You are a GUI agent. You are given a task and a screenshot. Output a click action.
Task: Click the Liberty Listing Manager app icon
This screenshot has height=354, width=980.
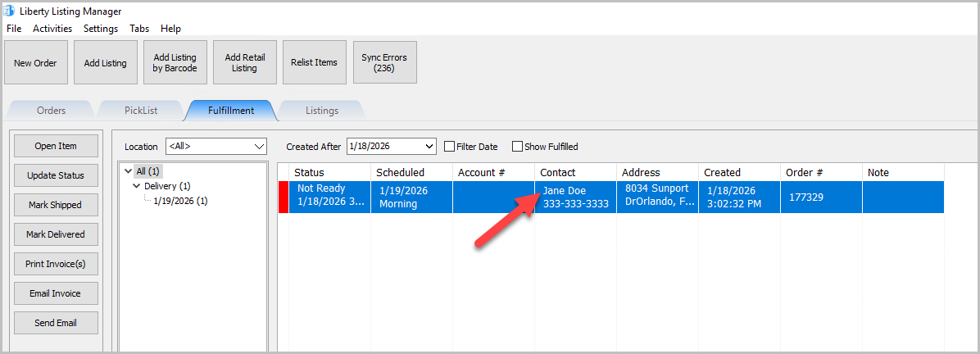(11, 11)
